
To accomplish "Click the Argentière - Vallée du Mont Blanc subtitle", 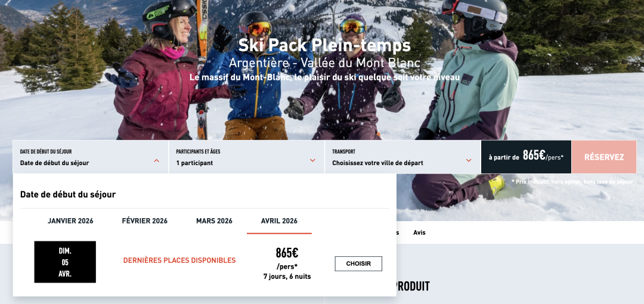I will click(x=324, y=63).
